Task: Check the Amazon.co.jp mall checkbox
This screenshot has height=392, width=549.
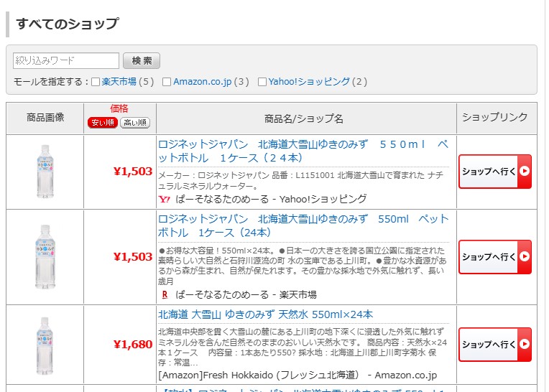Action: (167, 82)
